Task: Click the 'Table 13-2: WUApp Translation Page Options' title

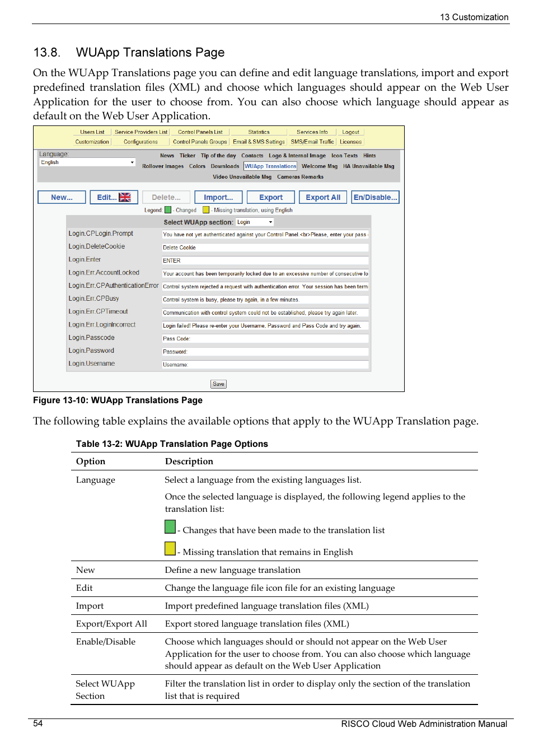Action: (x=172, y=444)
